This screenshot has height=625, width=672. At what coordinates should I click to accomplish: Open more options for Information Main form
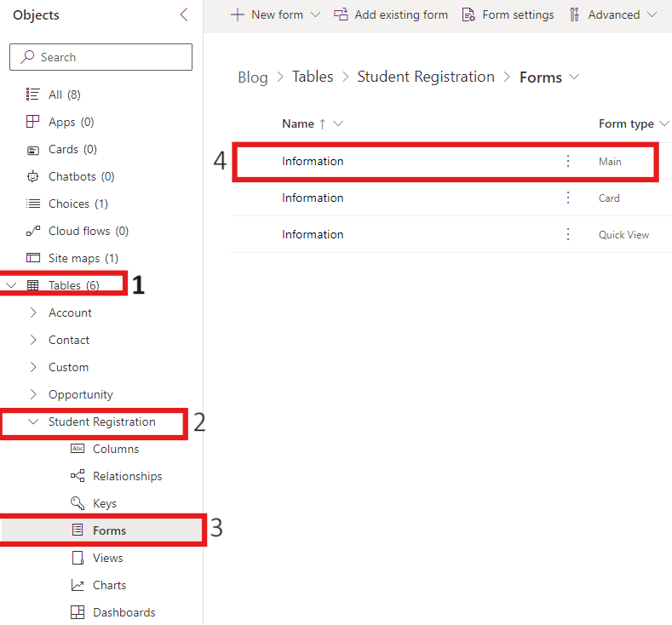tap(568, 161)
